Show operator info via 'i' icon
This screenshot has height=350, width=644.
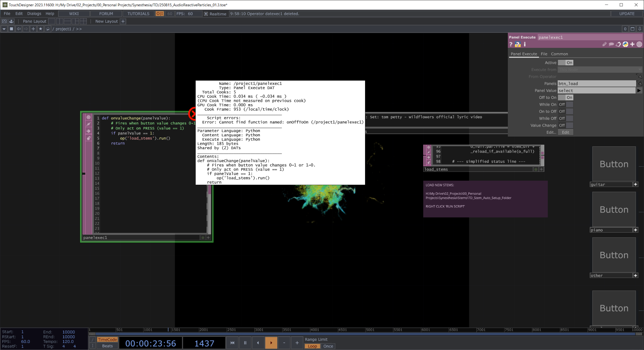point(525,44)
